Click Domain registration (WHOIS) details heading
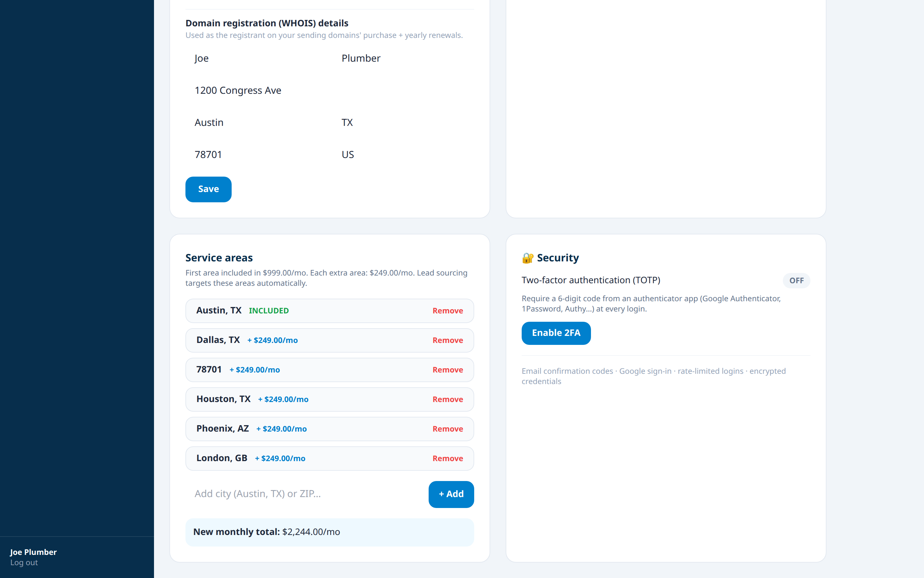This screenshot has height=578, width=924. 267,23
